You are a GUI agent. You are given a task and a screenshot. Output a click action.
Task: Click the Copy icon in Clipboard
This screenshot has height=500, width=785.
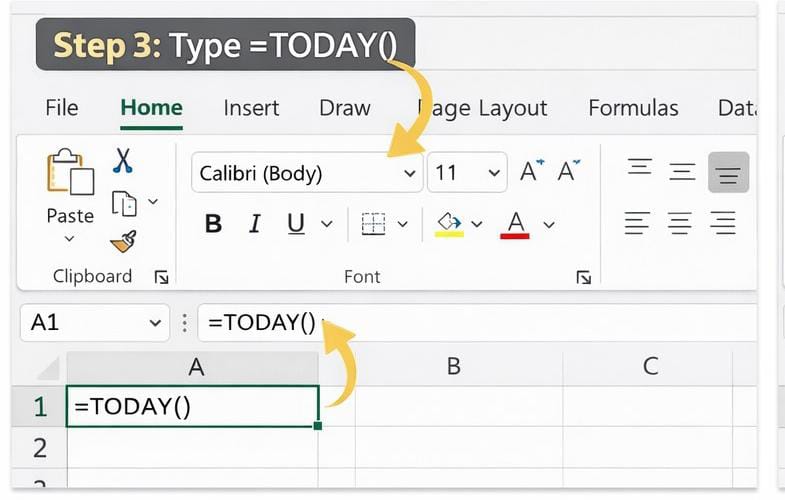click(124, 204)
